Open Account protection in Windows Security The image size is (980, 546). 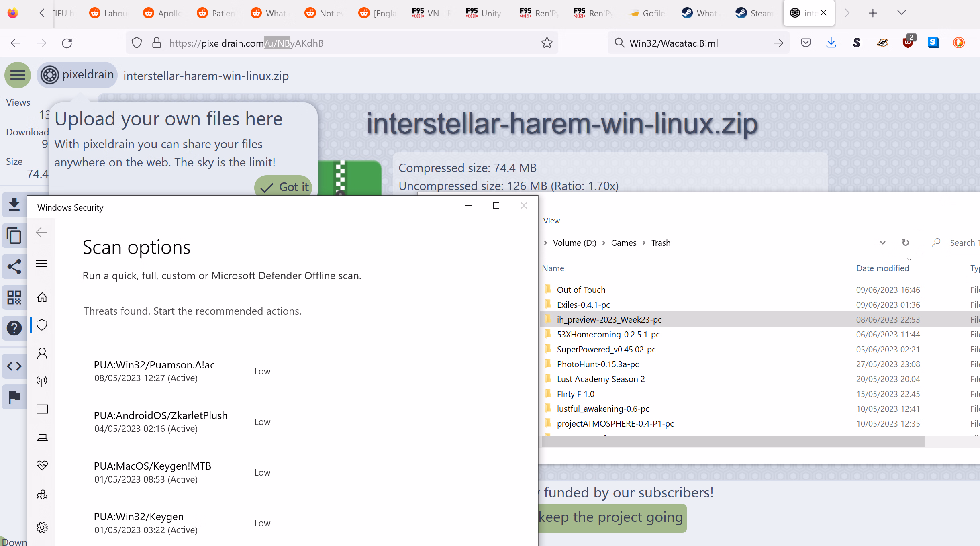pos(42,353)
